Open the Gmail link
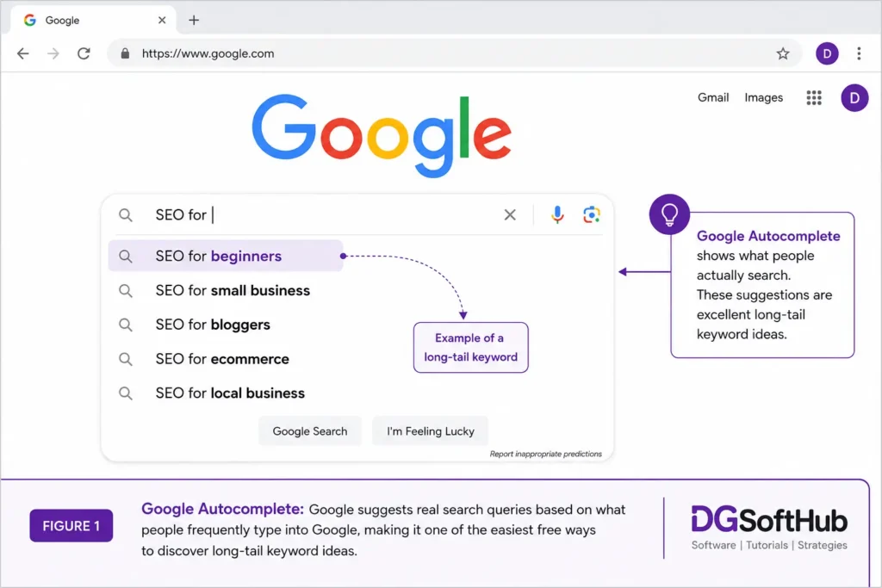The image size is (882, 588). (713, 98)
